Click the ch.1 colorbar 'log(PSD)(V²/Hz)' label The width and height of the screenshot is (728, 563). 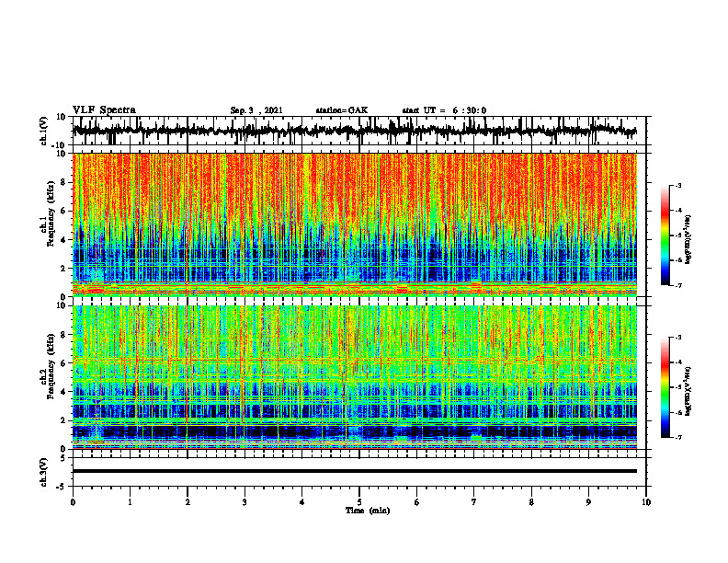[688, 240]
